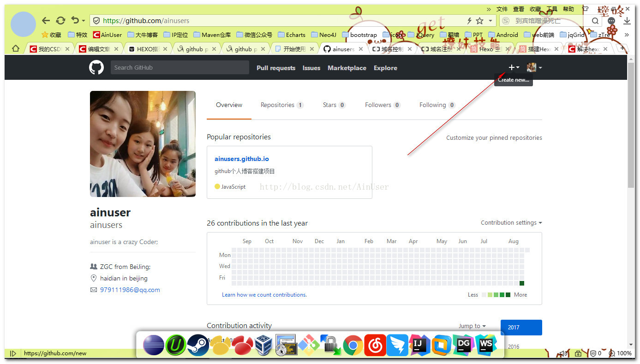Click Learn how we count contributions
Screen dimensions: 640x364
click(264, 294)
